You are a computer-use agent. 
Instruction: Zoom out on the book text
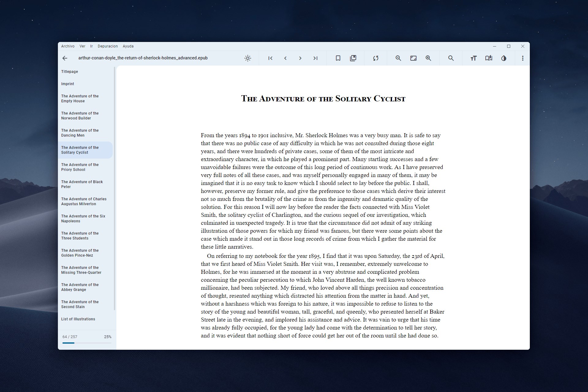(x=398, y=58)
